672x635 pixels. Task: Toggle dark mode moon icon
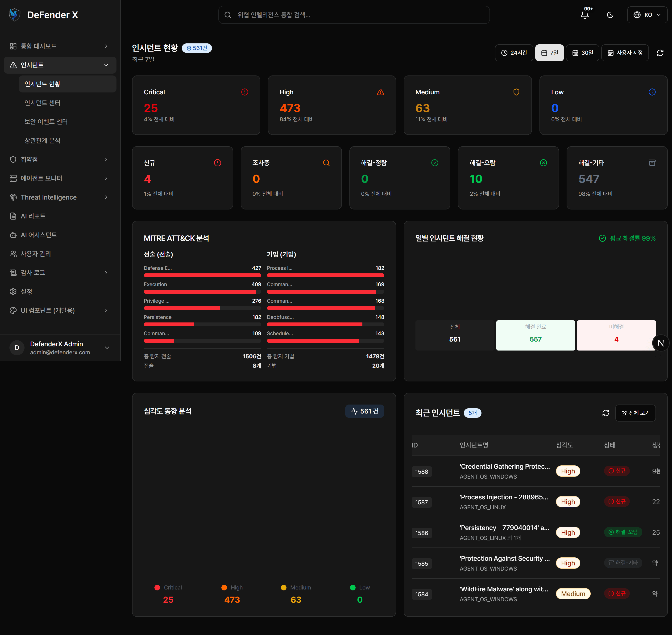tap(610, 15)
